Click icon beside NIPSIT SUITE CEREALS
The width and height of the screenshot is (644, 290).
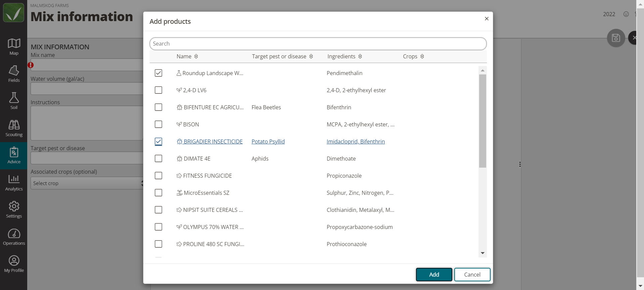point(179,210)
